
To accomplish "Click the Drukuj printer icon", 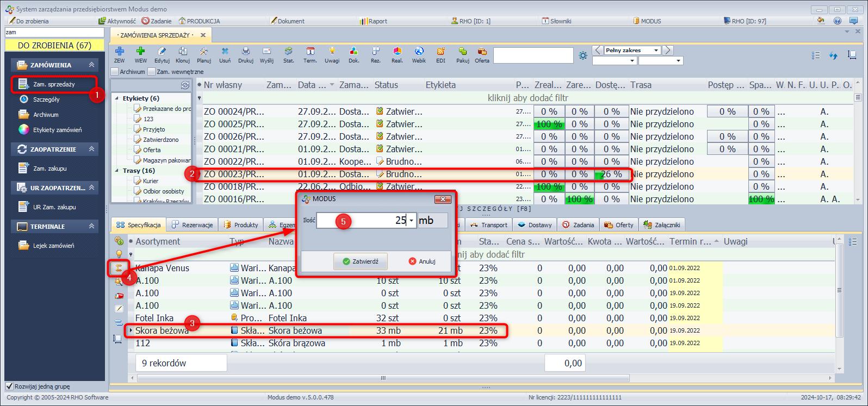I will click(x=245, y=52).
